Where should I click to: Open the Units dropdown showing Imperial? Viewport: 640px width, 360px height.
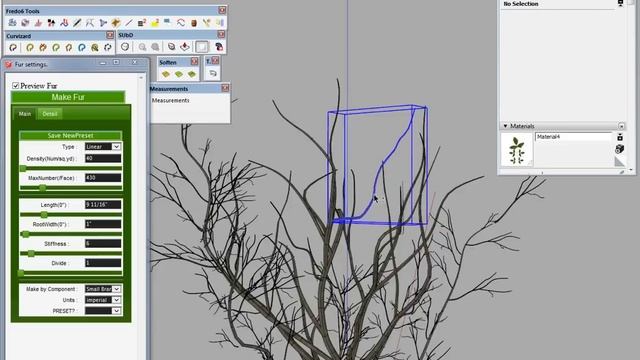click(102, 300)
